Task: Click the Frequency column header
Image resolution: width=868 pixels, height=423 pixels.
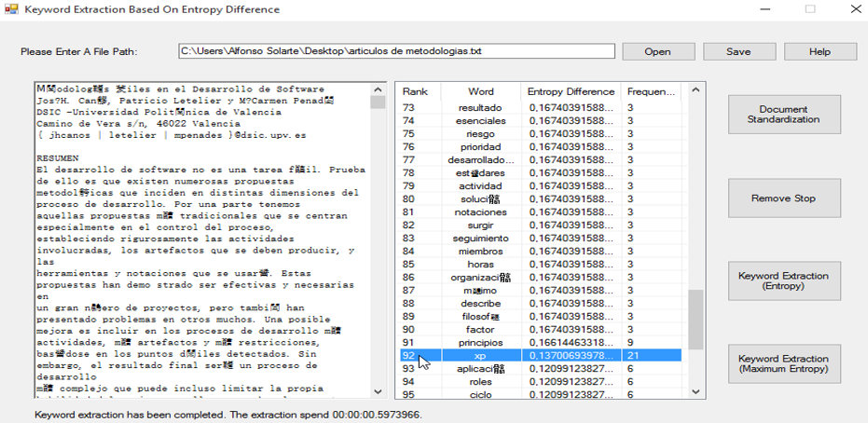Action: 651,91
